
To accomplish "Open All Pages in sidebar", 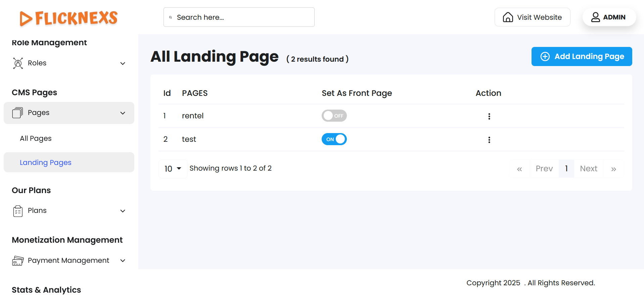I will point(36,138).
